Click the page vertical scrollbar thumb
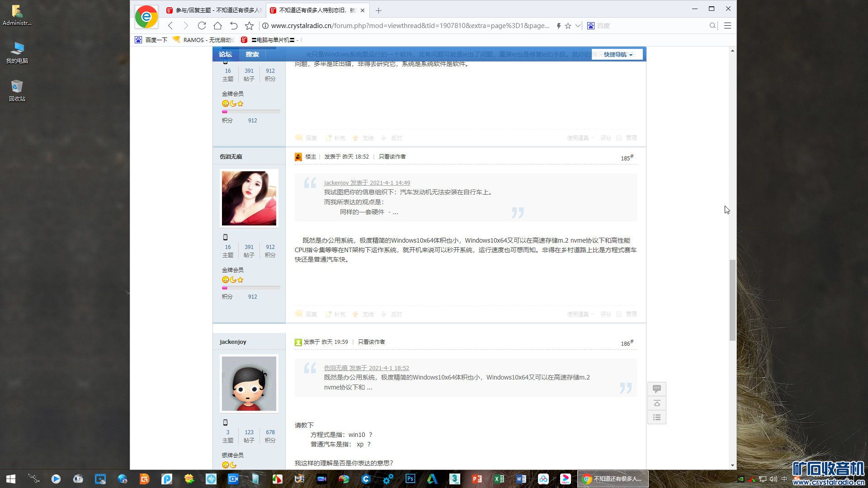The height and width of the screenshot is (488, 868). pyautogui.click(x=732, y=300)
